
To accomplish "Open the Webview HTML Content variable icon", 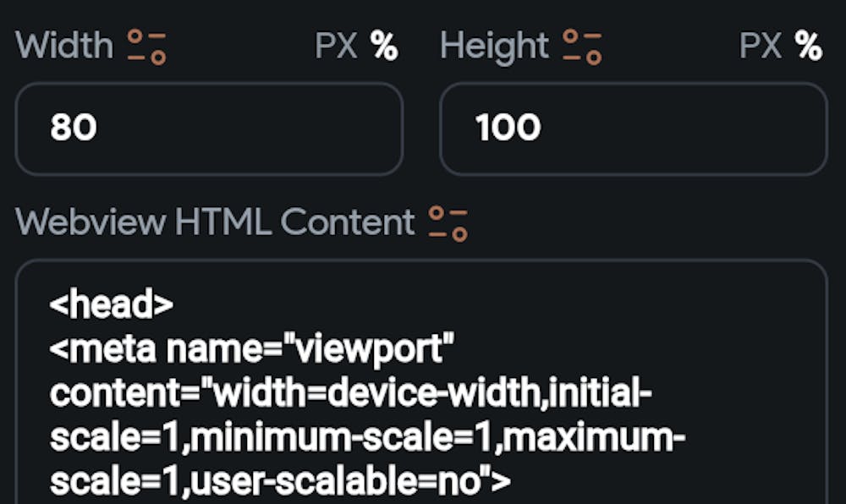I will point(448,223).
